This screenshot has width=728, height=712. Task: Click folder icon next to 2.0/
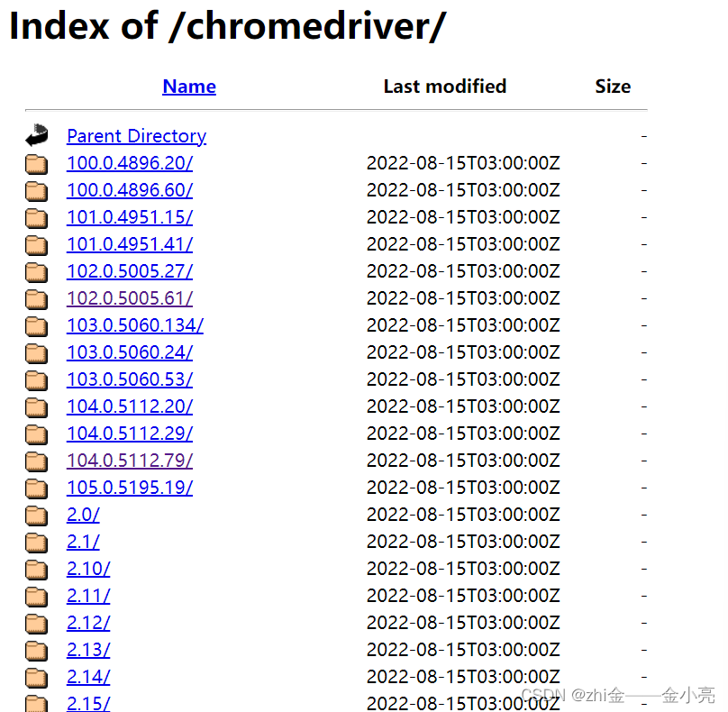[x=36, y=515]
